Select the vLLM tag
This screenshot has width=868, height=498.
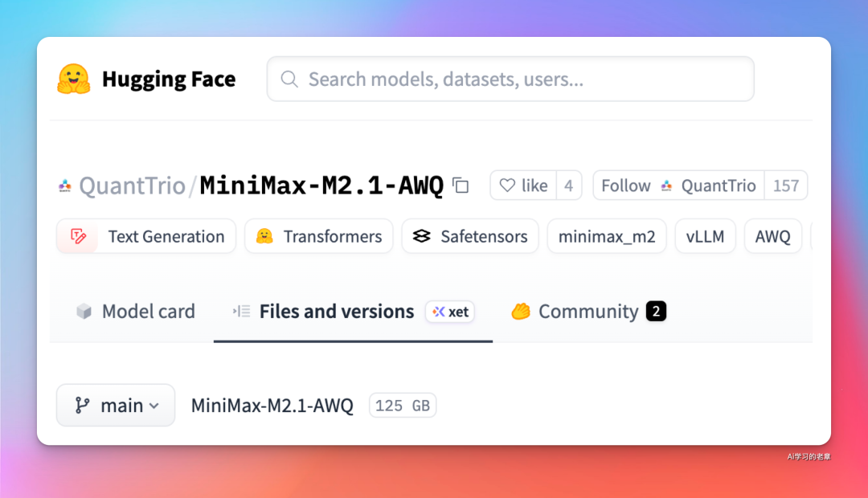705,235
